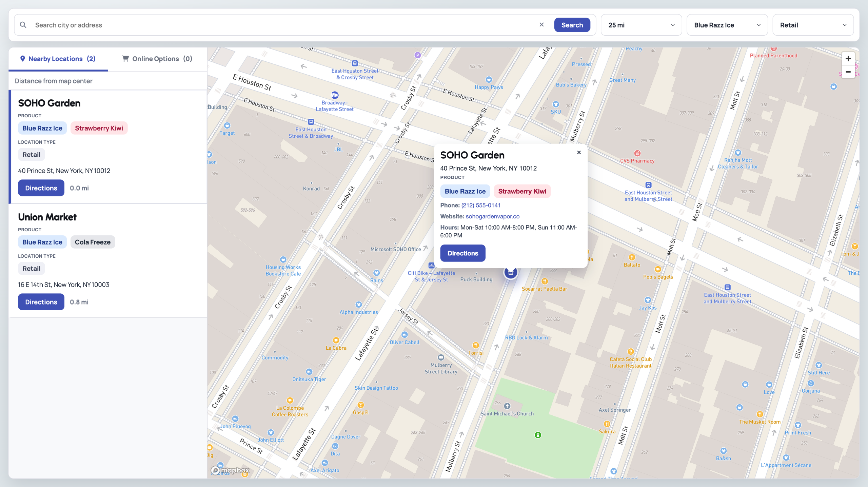Image resolution: width=868 pixels, height=487 pixels.
Task: Open the Blue Razz Ice product dropdown
Action: tap(727, 25)
